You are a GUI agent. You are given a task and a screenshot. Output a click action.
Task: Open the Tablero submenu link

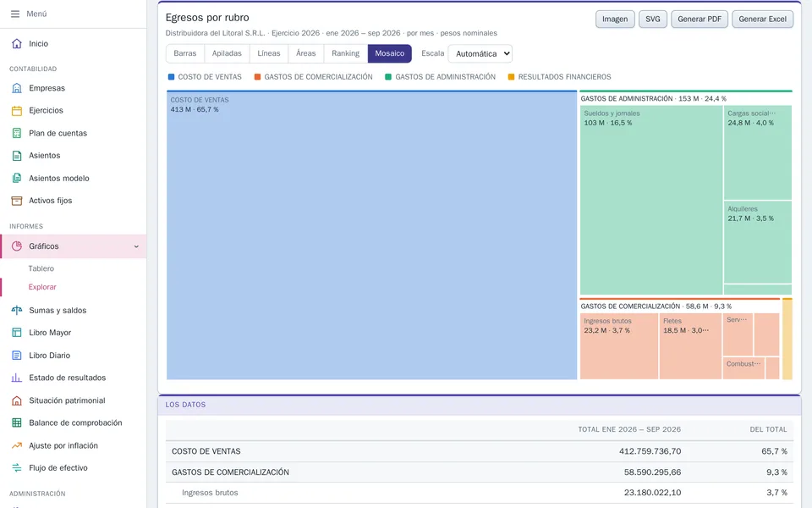(41, 268)
